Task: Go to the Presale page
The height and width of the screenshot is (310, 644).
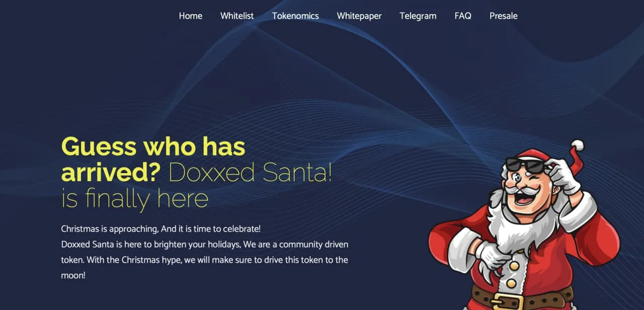Action: coord(504,16)
